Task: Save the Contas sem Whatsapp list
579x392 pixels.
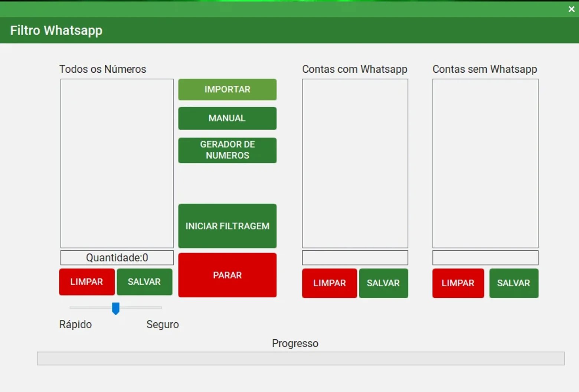Action: (514, 283)
